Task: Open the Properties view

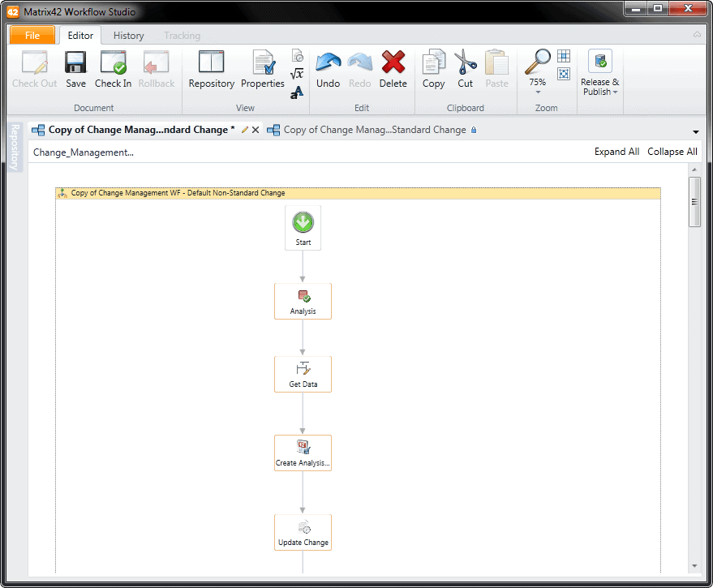Action: (x=263, y=69)
